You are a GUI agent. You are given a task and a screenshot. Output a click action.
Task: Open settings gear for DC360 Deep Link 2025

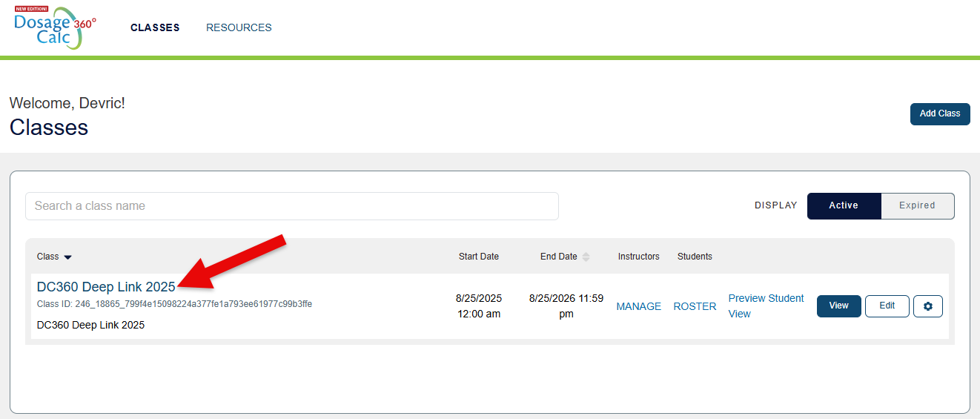coord(927,306)
